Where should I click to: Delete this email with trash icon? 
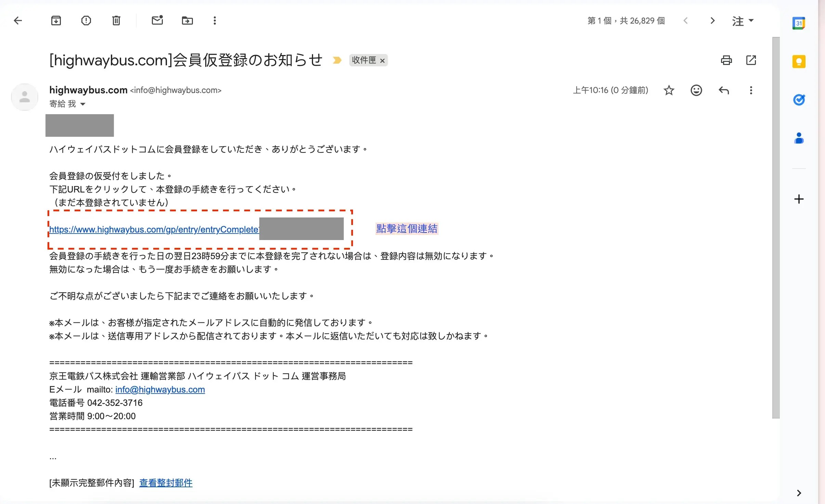[116, 21]
